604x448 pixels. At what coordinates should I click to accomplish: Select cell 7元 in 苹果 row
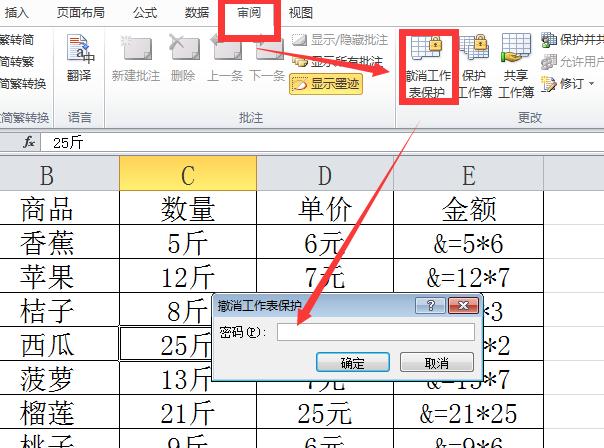325,276
